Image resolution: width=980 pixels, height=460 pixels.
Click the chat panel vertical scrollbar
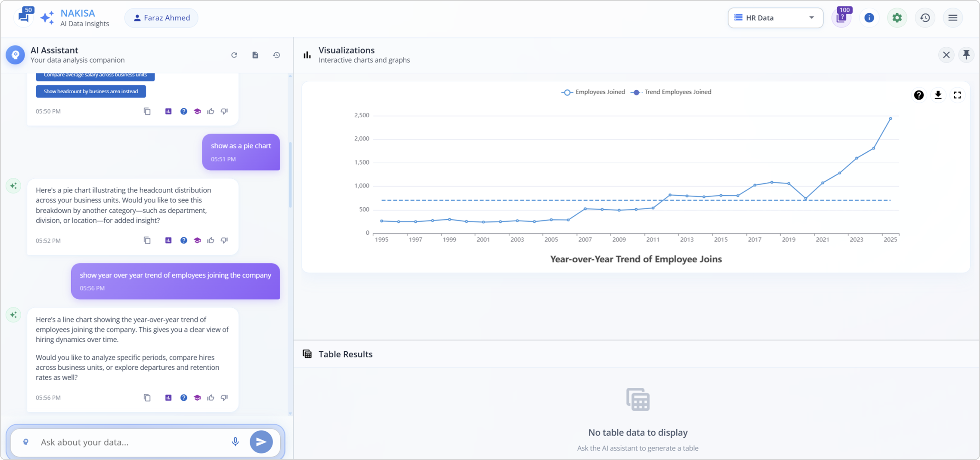click(290, 175)
